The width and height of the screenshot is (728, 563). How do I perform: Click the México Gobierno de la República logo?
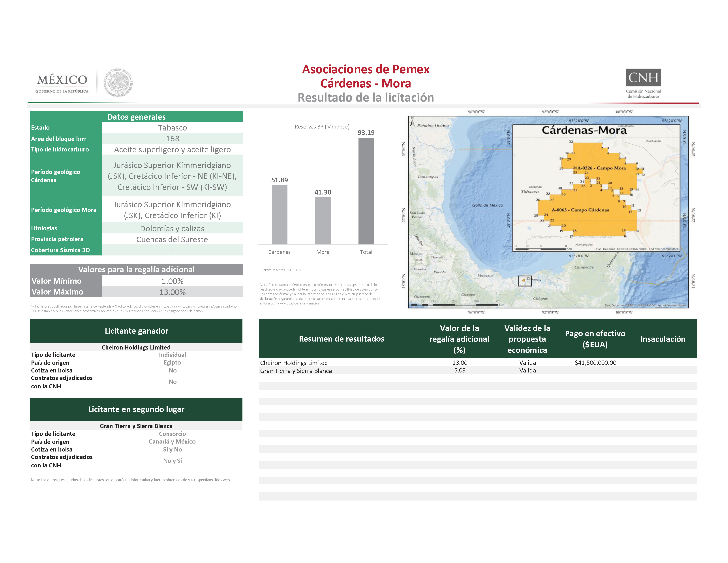62,83
